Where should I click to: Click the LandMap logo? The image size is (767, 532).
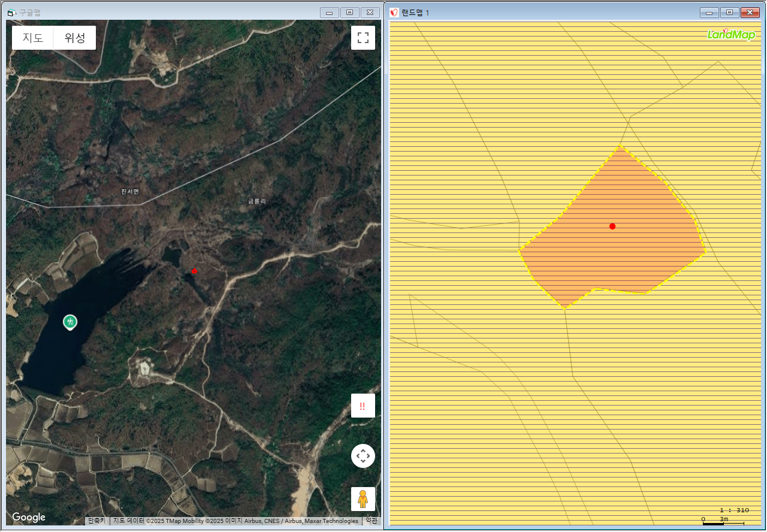click(731, 34)
